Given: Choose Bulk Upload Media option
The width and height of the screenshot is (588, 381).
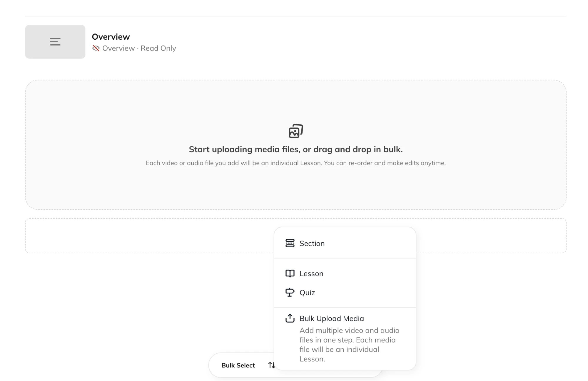Looking at the screenshot, I should pos(345,338).
